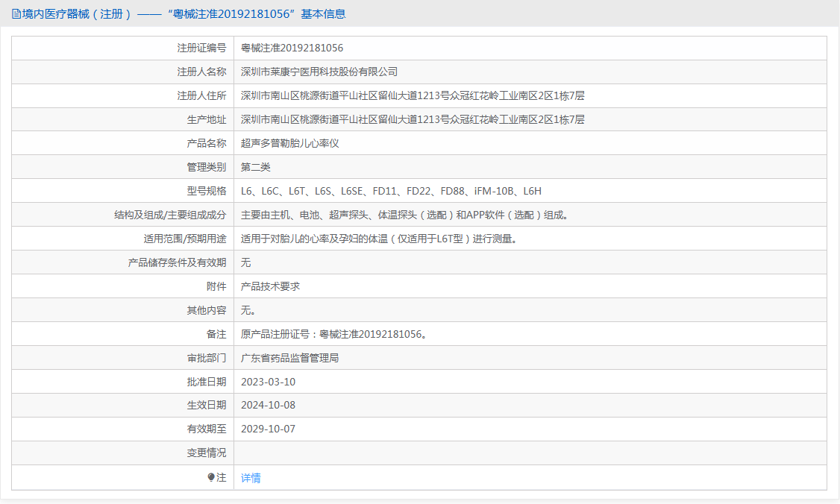Click the 审批部门 label
The width and height of the screenshot is (840, 504).
[x=206, y=358]
